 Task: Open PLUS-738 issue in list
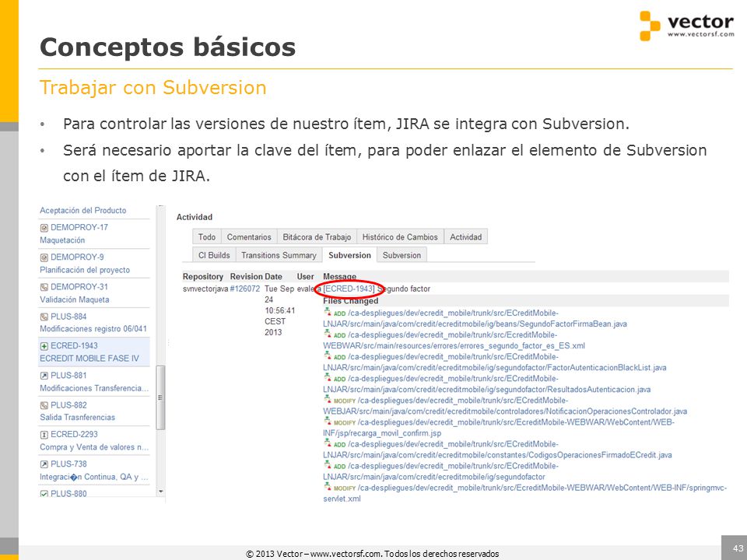(68, 464)
